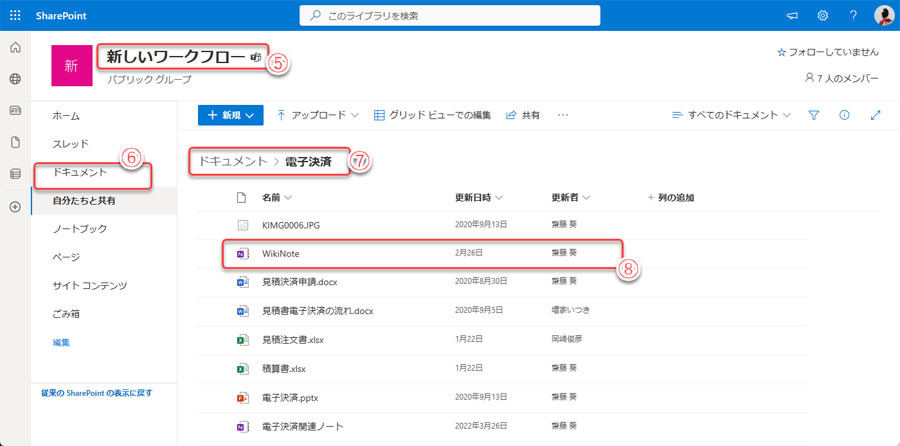Open the 更新者 column header dropdown
The image size is (900, 446).
coord(571,197)
